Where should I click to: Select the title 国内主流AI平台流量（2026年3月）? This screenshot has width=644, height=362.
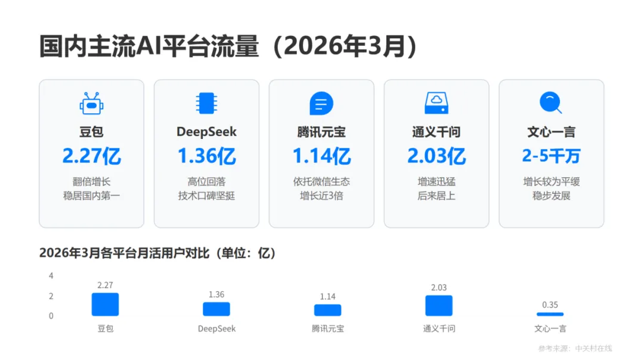point(228,45)
